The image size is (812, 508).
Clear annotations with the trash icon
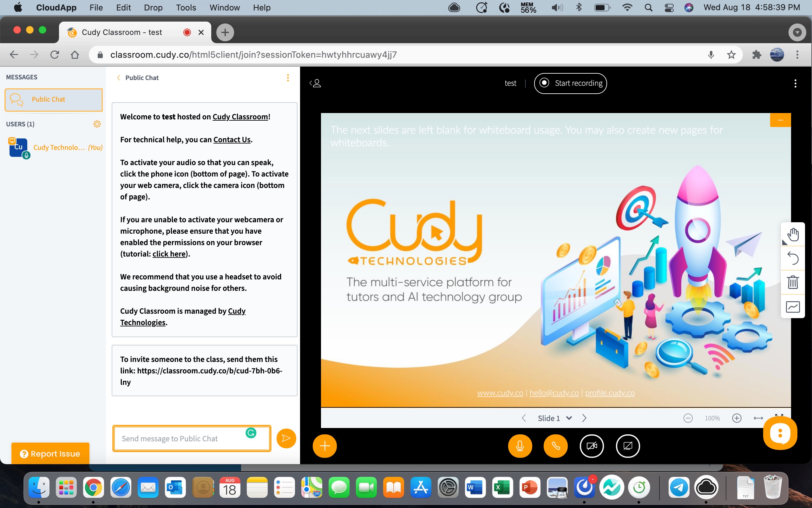793,282
